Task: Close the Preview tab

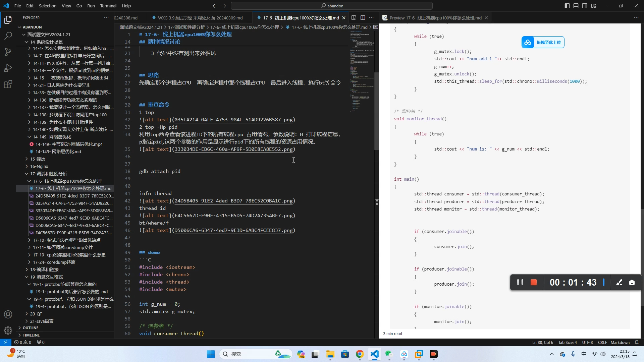Action: click(x=486, y=18)
